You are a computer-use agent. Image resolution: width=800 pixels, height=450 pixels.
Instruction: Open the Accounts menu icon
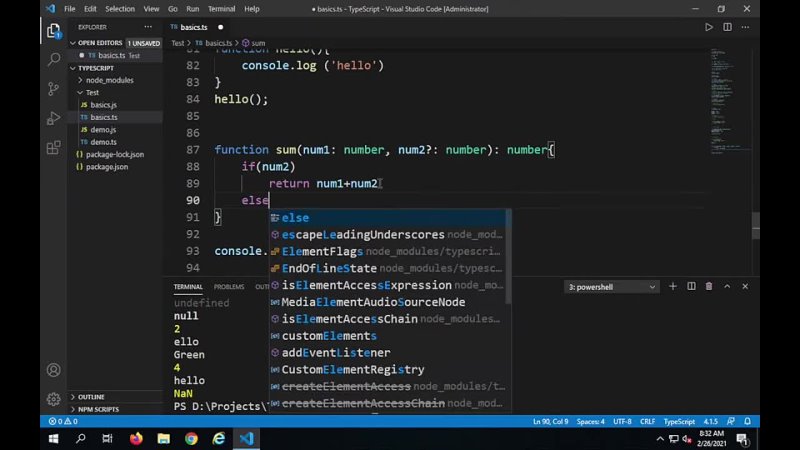click(54, 370)
